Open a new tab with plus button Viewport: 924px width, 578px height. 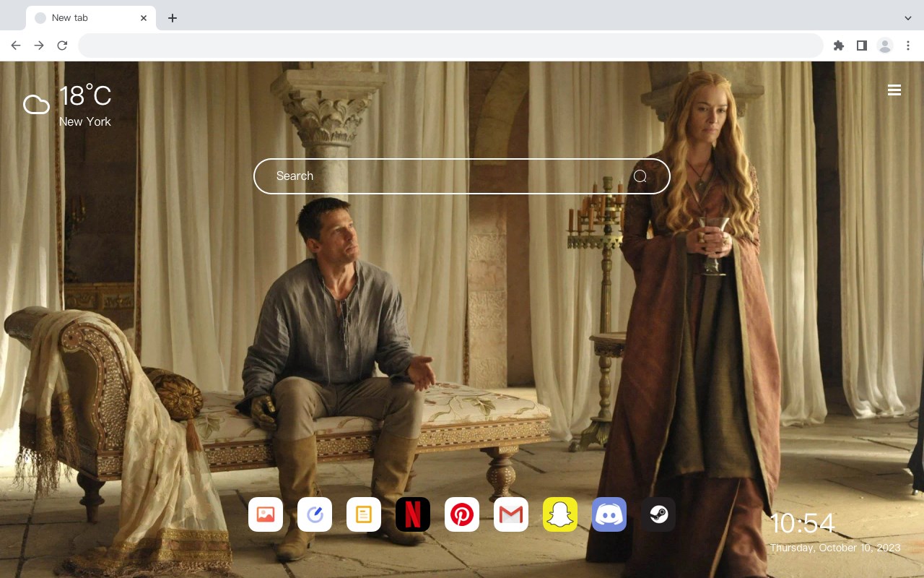[172, 18]
